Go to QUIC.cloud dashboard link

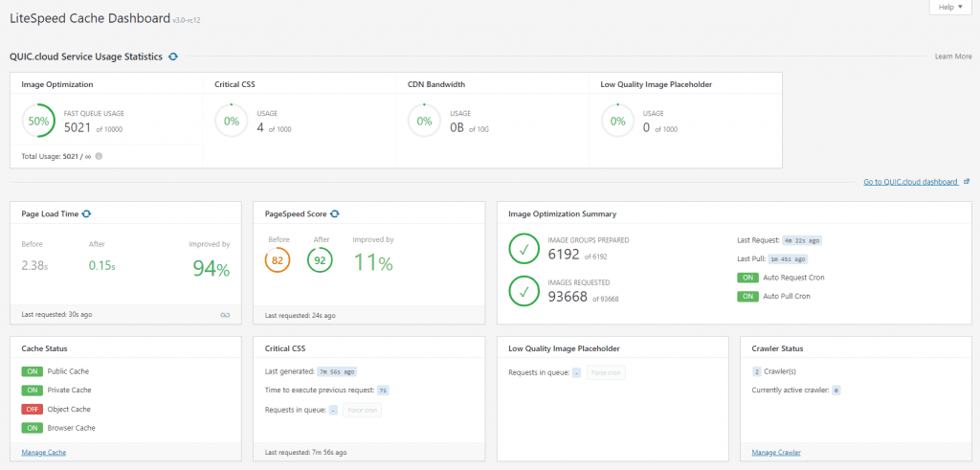pos(909,181)
